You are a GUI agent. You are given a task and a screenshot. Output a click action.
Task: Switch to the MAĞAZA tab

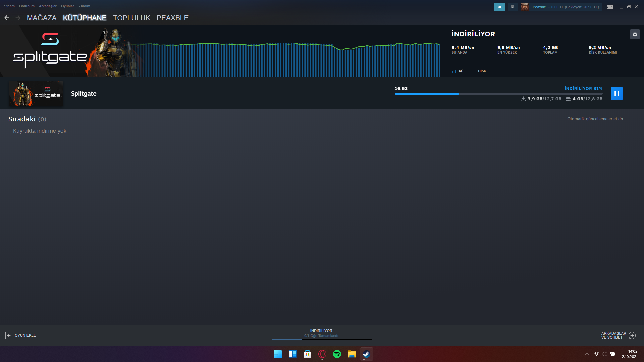pos(42,18)
